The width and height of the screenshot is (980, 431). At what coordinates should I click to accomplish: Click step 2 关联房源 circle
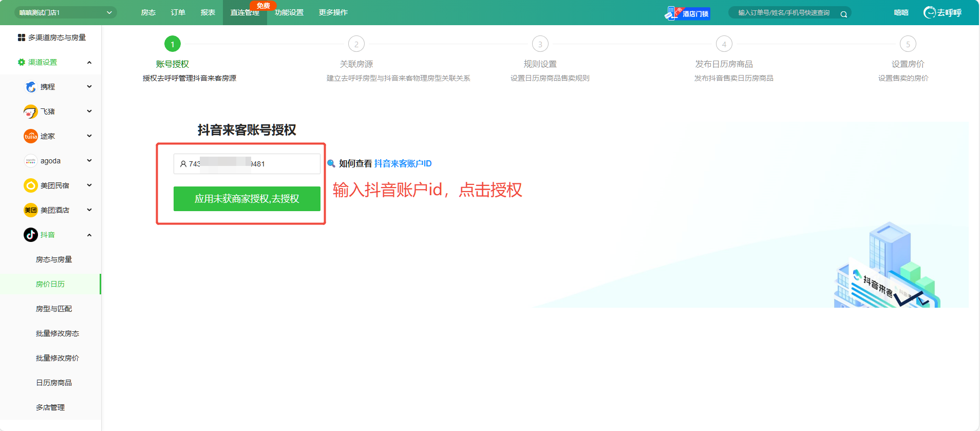(x=356, y=44)
